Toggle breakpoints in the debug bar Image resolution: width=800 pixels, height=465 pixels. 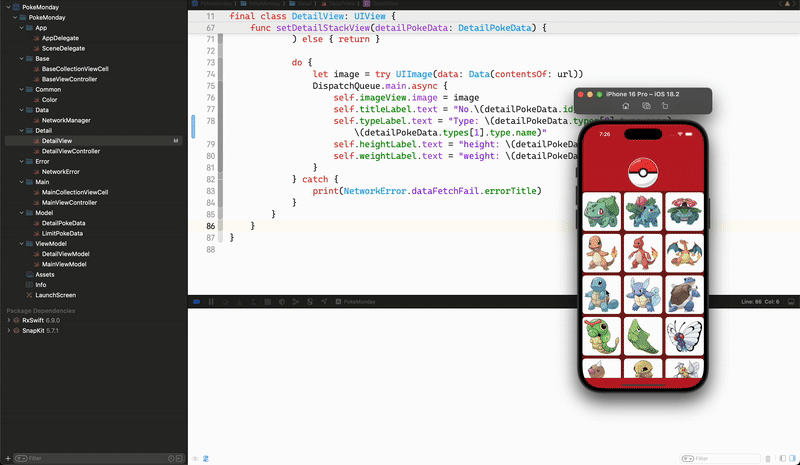(196, 302)
